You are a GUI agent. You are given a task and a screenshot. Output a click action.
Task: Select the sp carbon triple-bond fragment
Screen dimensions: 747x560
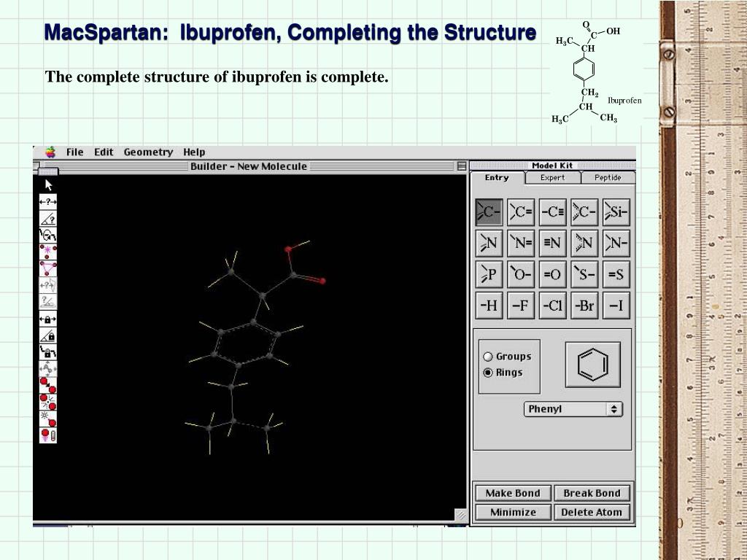553,212
